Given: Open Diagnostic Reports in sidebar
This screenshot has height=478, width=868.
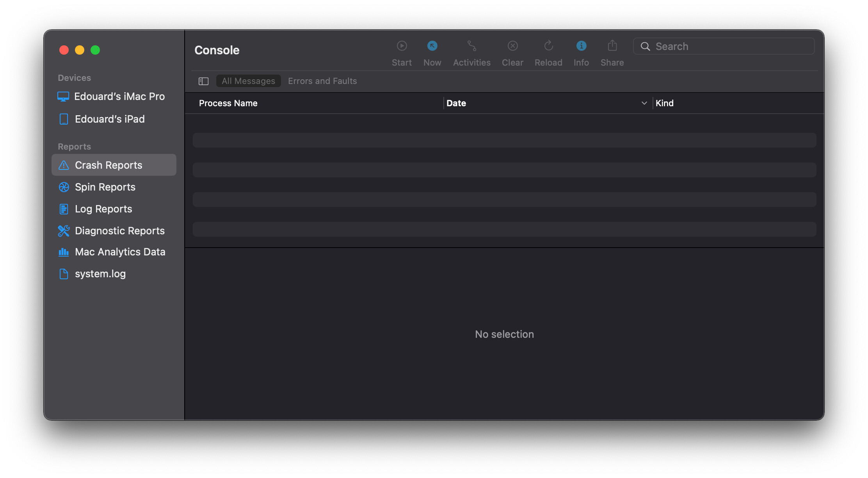Looking at the screenshot, I should [x=114, y=231].
